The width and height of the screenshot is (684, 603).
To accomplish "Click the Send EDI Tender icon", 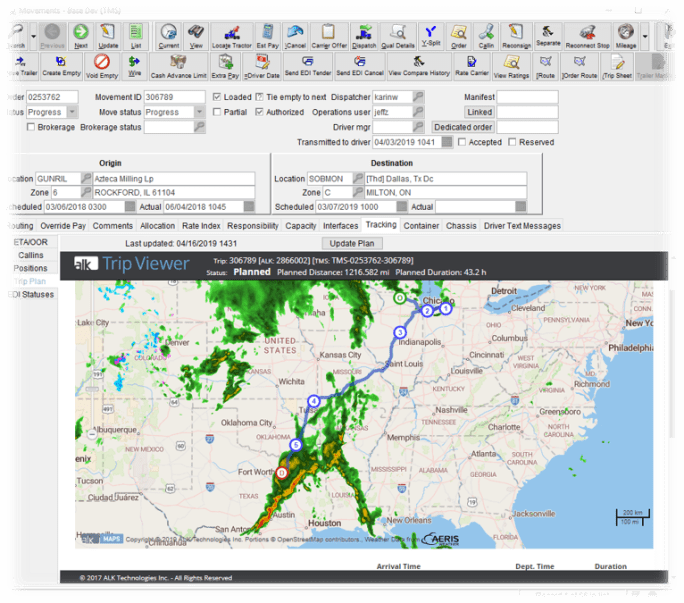I will [306, 66].
